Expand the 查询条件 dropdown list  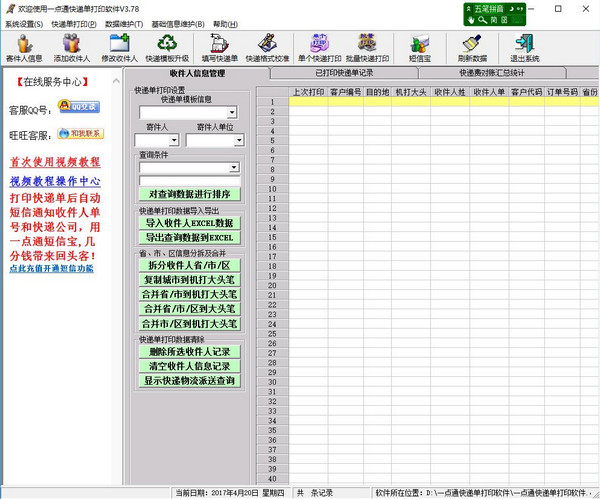click(234, 168)
